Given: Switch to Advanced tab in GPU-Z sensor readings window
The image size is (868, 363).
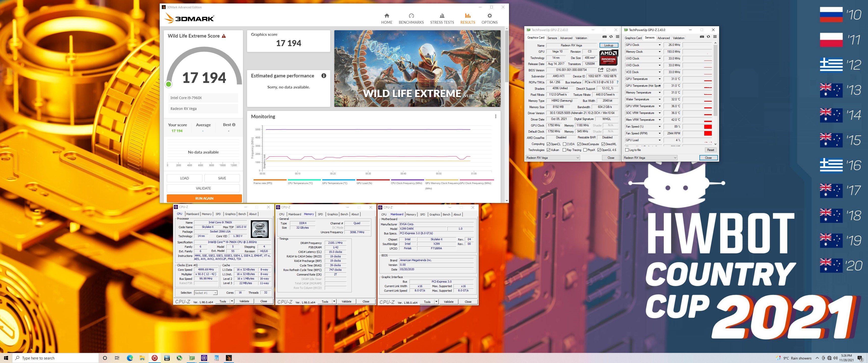Looking at the screenshot, I should point(663,38).
